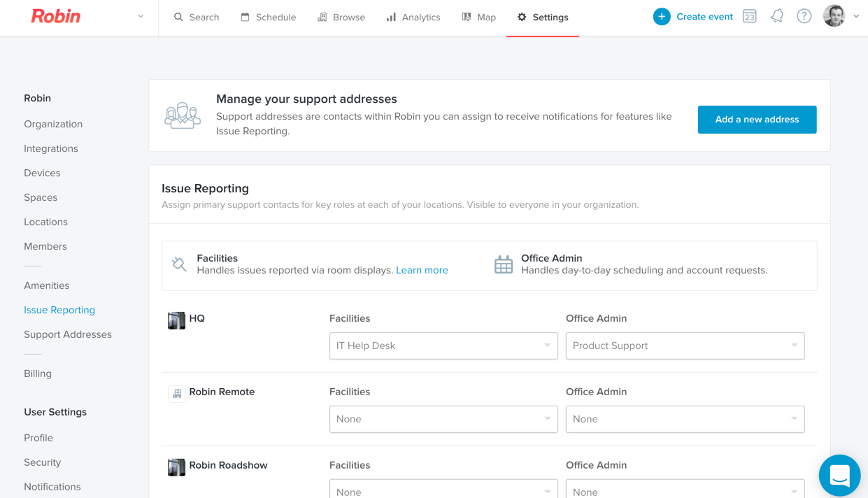The image size is (868, 498).
Task: Go to Devices settings
Action: point(42,173)
